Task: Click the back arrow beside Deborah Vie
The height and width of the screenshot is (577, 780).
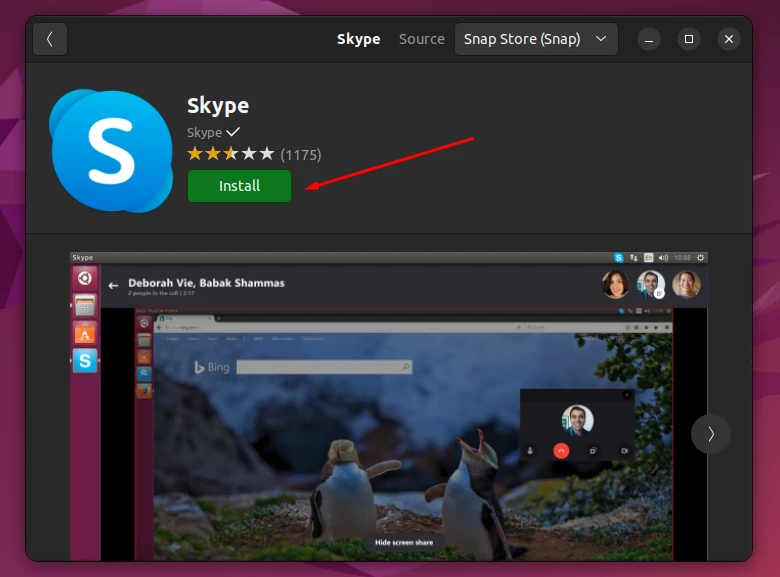Action: [113, 286]
